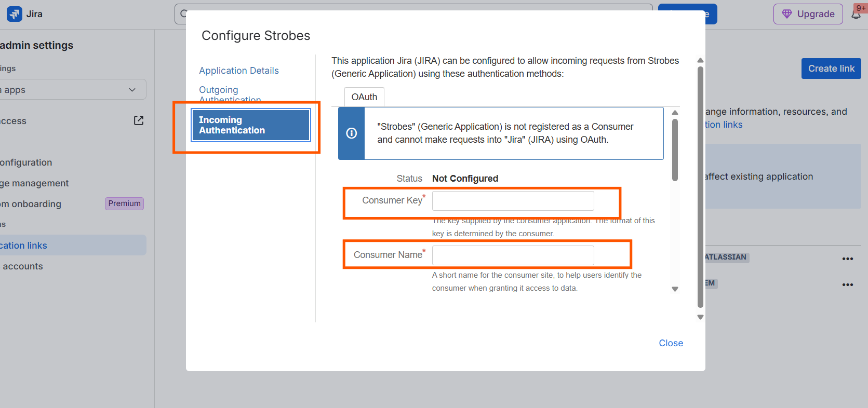Click the Jira logo icon

pos(15,14)
